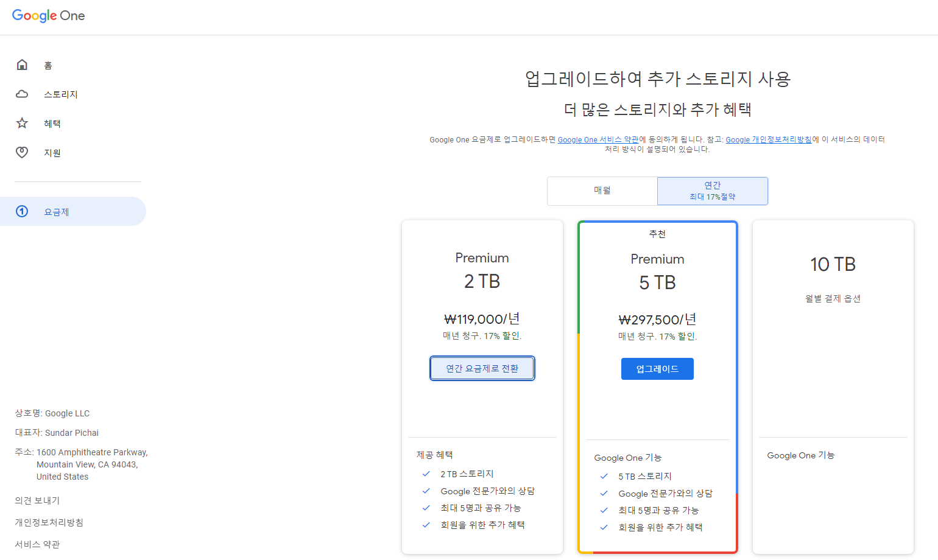The image size is (938, 560).
Task: Click the cloud storage icon
Action: point(22,94)
